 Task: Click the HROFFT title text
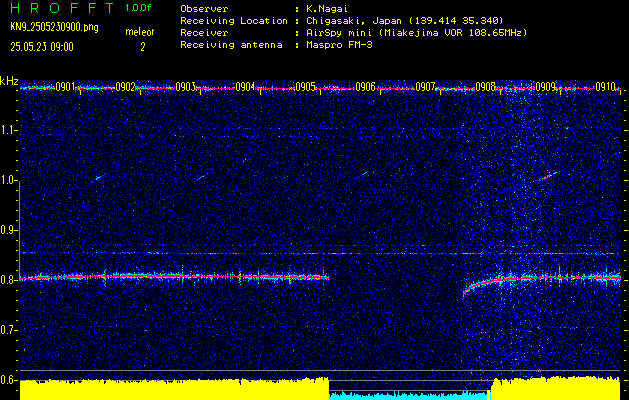point(62,8)
